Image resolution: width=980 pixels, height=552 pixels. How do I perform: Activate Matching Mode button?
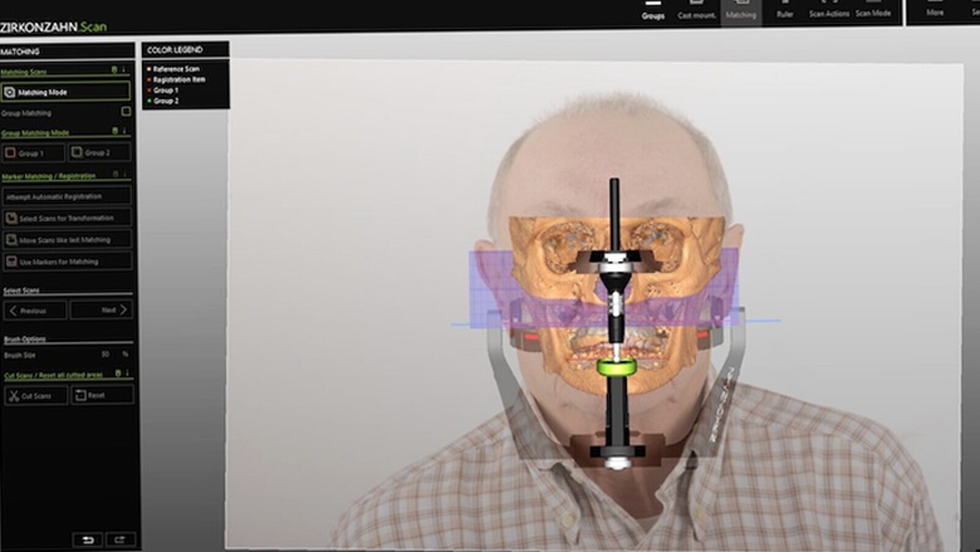66,92
